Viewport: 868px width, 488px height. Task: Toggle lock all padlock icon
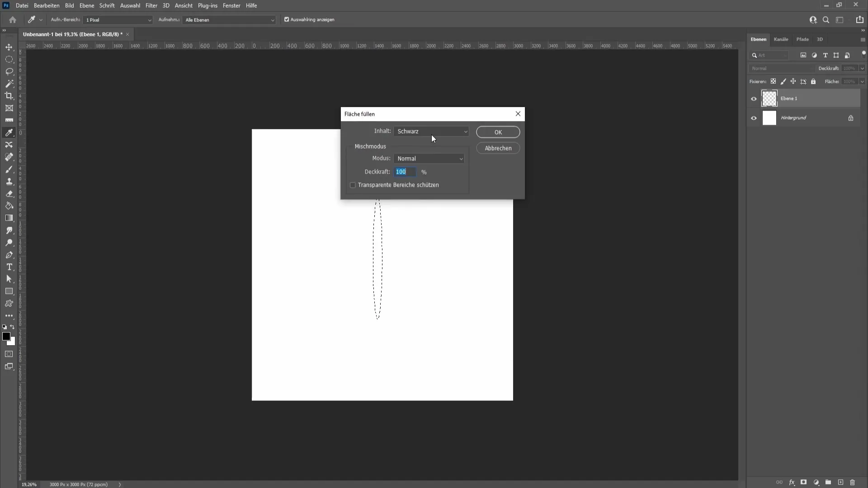click(x=813, y=82)
